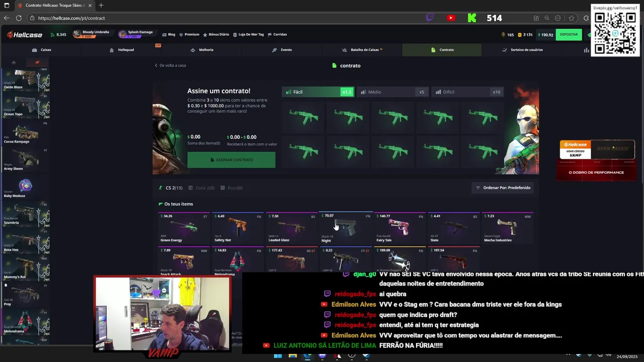The image size is (644, 362).
Task: Zoom out using magnifier icon in address bar
Action: 547,18
